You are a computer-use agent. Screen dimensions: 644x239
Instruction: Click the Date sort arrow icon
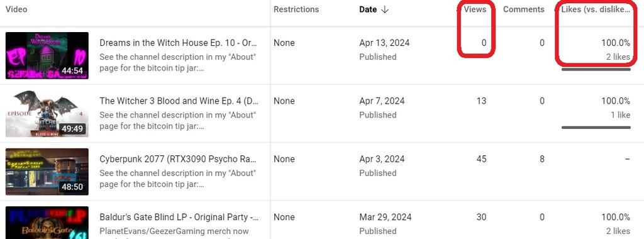pyautogui.click(x=384, y=10)
